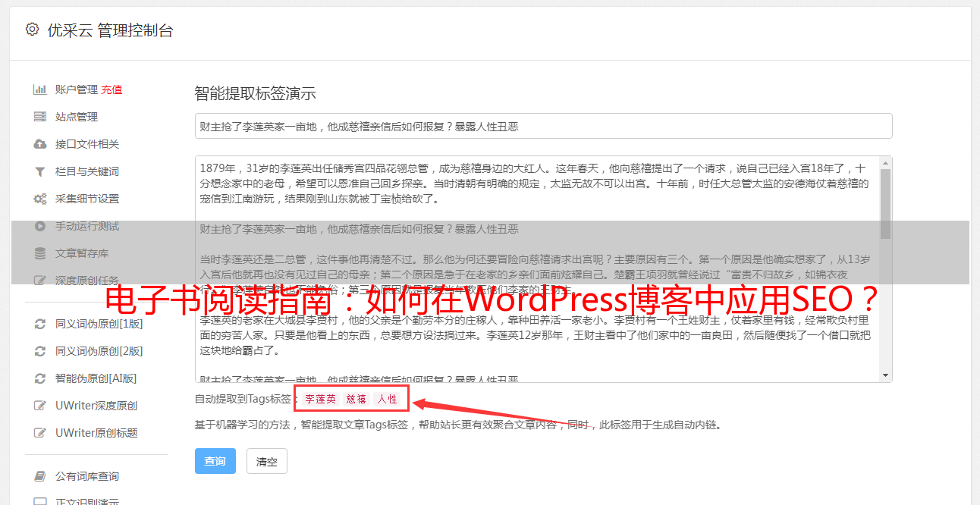Click the red 充值 link
Image resolution: width=980 pixels, height=505 pixels.
click(x=112, y=89)
